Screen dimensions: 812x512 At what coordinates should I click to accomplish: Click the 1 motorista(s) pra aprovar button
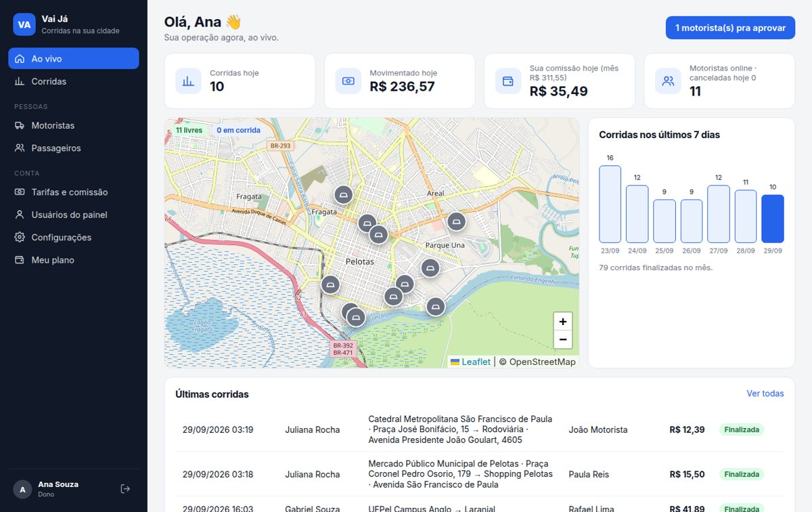click(730, 28)
